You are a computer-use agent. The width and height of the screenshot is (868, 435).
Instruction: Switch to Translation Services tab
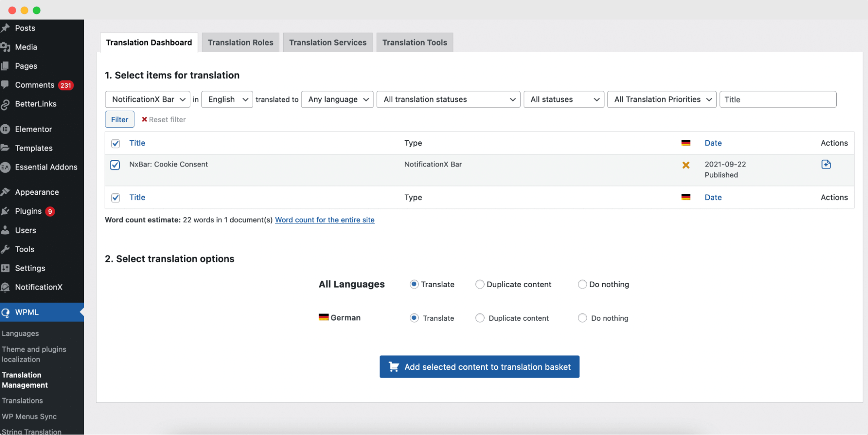click(328, 43)
